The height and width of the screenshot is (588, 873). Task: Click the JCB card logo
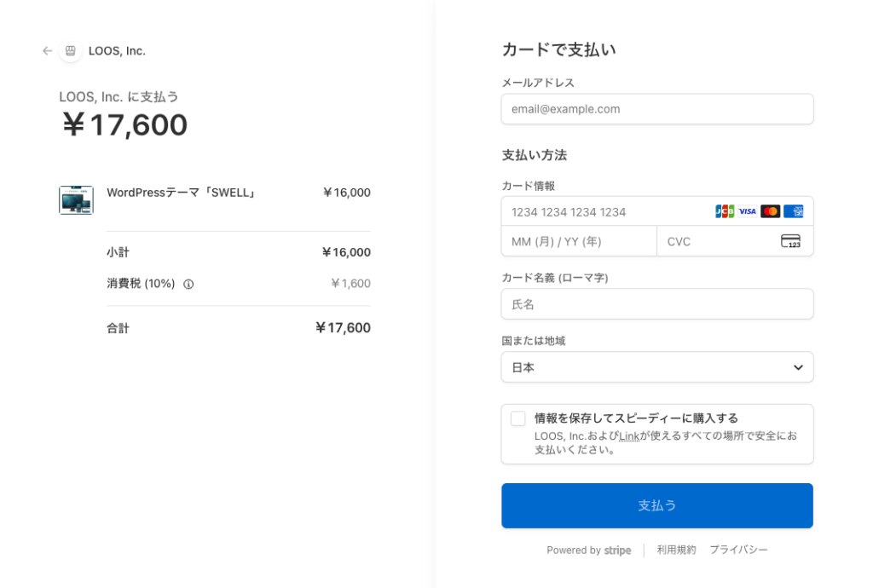tap(725, 211)
